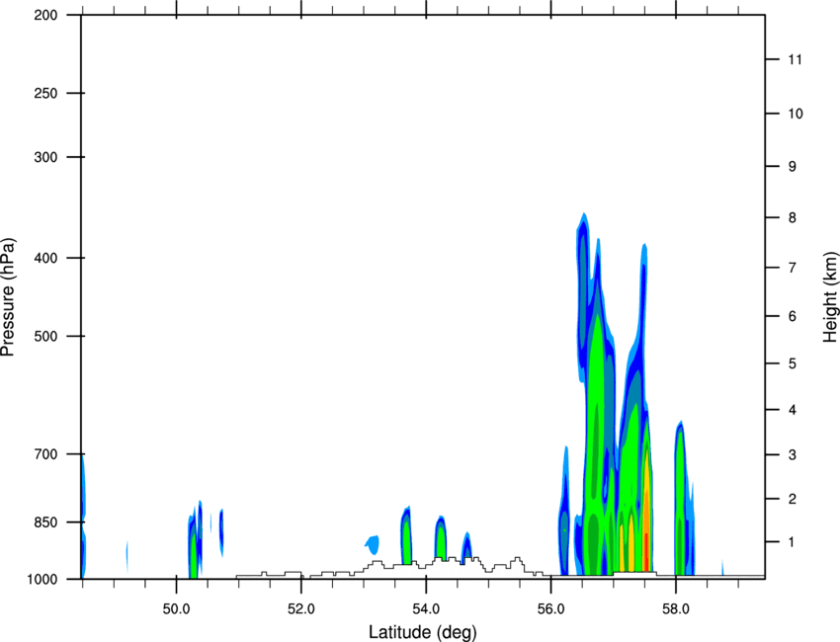Pick the 1 km height label
The height and width of the screenshot is (642, 840).
[793, 542]
